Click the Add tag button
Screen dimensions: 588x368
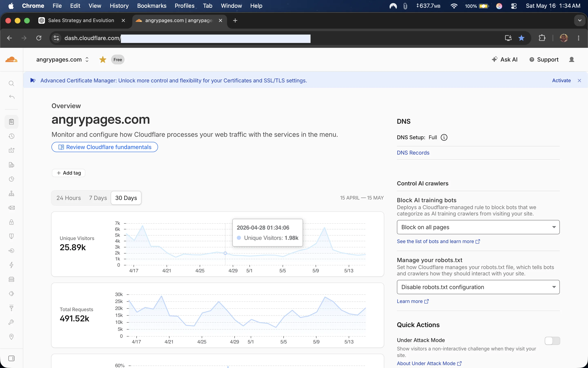tap(69, 173)
